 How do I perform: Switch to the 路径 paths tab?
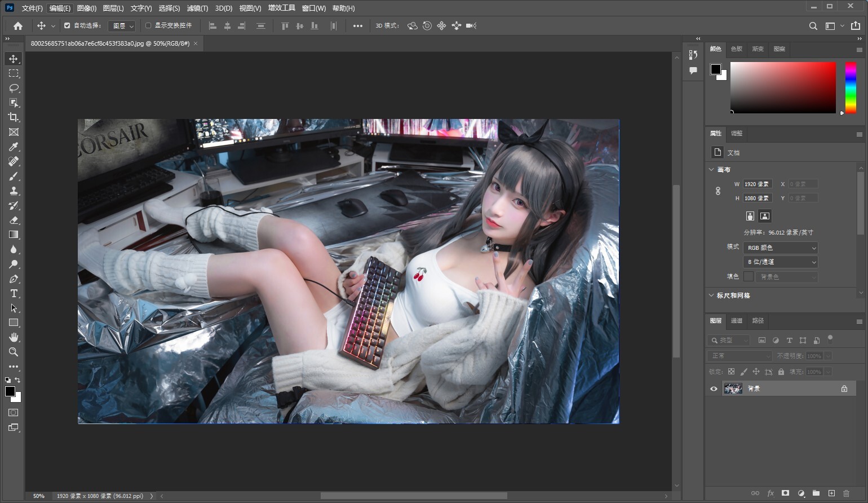pos(758,320)
